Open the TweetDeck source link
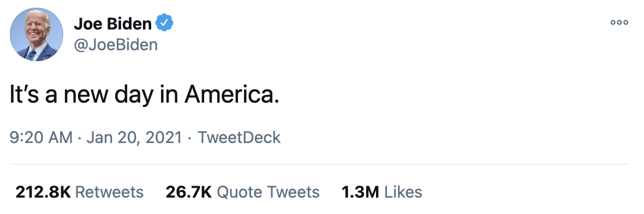This screenshot has width=644, height=214. pos(239,137)
